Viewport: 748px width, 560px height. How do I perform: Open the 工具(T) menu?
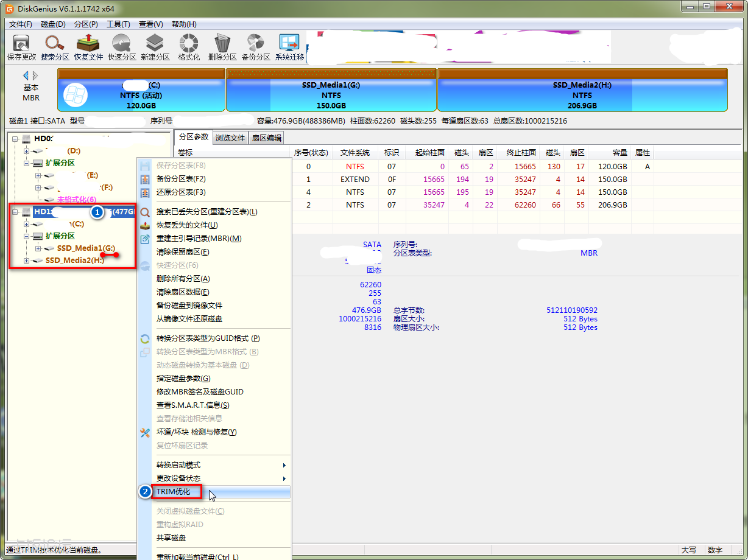coord(118,24)
